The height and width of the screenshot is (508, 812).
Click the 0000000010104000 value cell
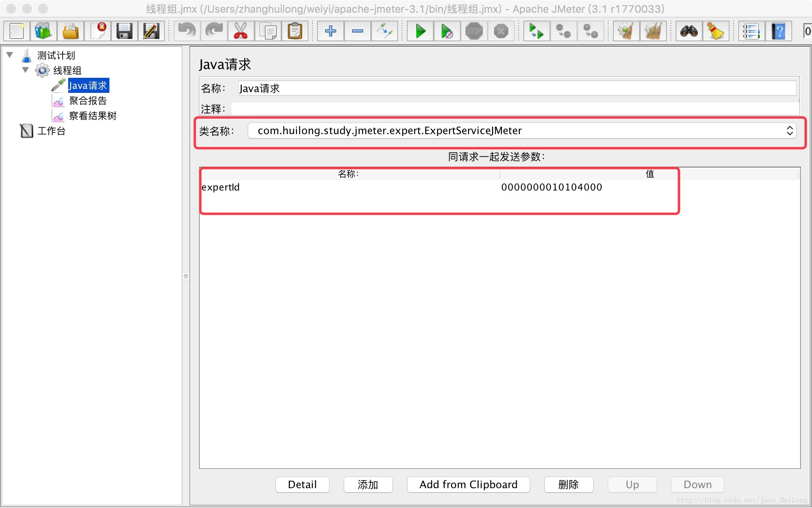[649, 187]
